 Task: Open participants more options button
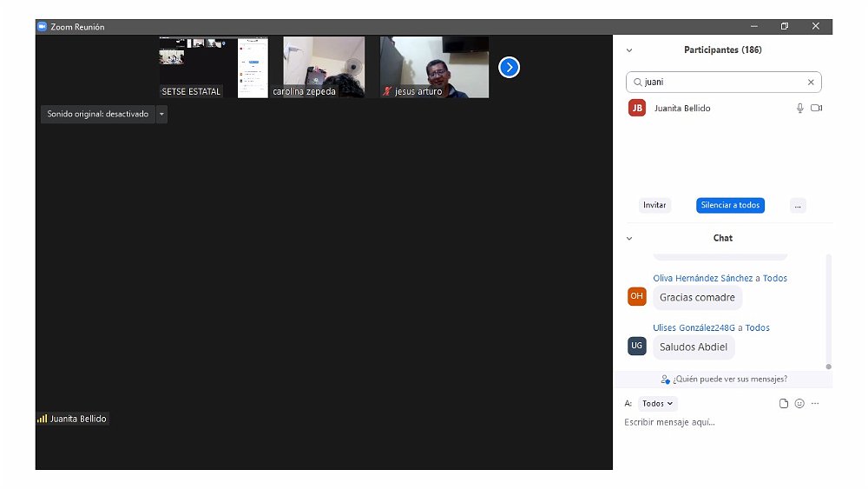[x=798, y=206]
